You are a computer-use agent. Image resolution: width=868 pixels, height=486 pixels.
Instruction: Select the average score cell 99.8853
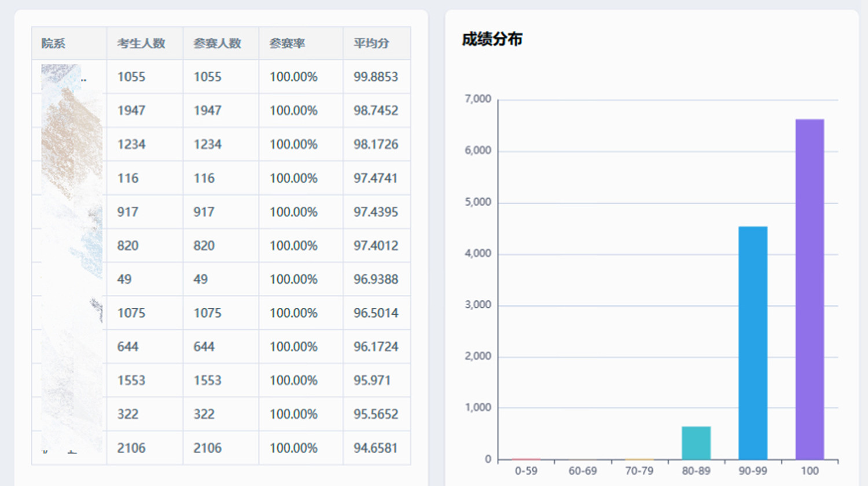tap(376, 77)
